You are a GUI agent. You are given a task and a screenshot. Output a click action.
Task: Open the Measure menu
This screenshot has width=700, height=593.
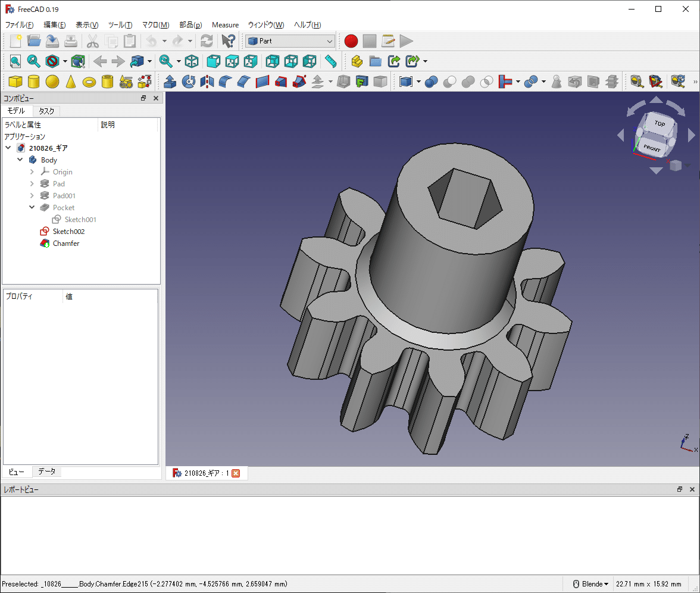click(225, 25)
